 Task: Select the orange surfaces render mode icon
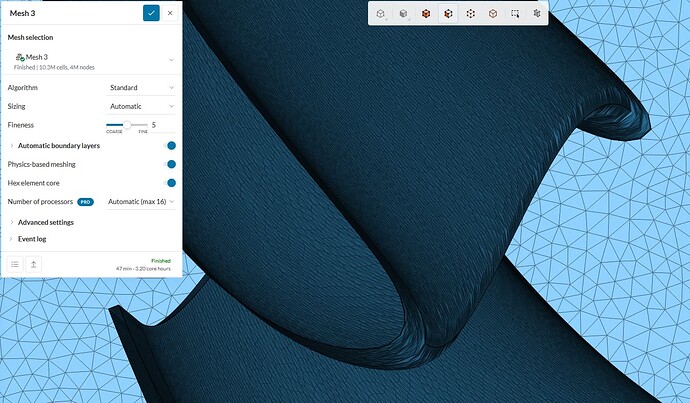tap(426, 14)
